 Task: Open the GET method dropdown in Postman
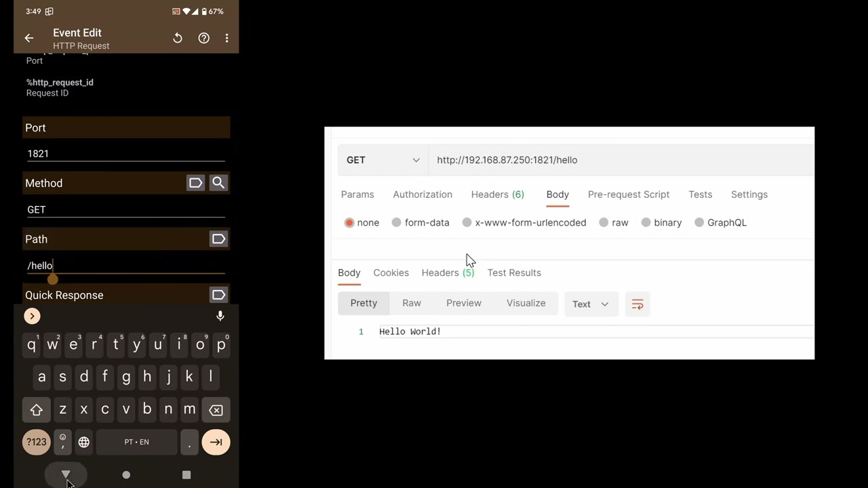(x=383, y=160)
